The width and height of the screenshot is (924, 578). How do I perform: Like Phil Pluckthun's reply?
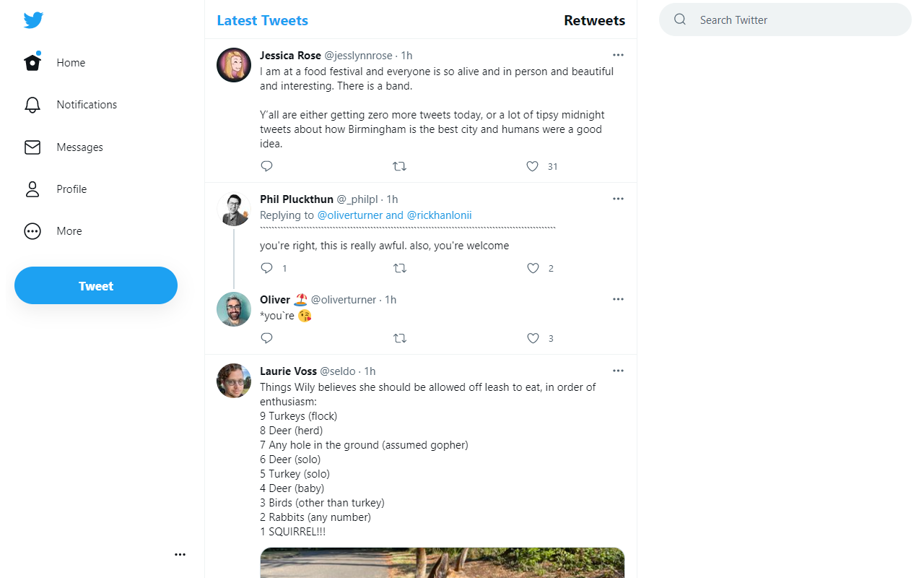coord(532,268)
